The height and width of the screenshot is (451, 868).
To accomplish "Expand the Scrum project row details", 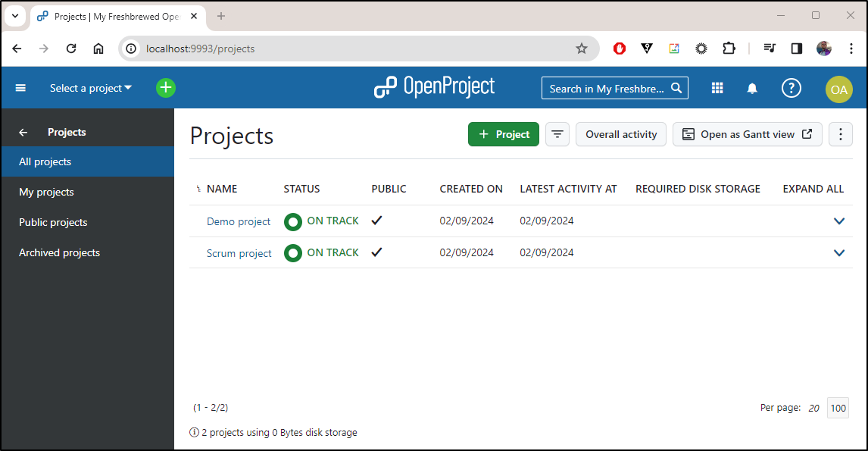I will click(x=839, y=252).
